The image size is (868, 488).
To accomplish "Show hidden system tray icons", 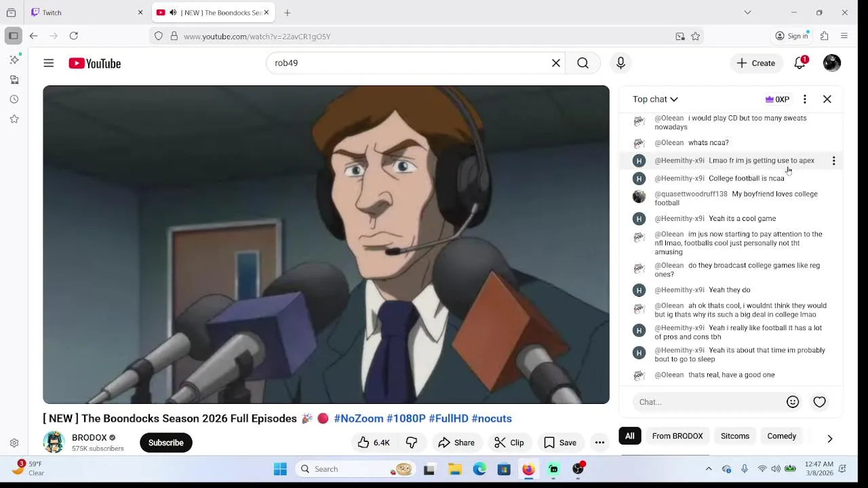I will pyautogui.click(x=709, y=469).
